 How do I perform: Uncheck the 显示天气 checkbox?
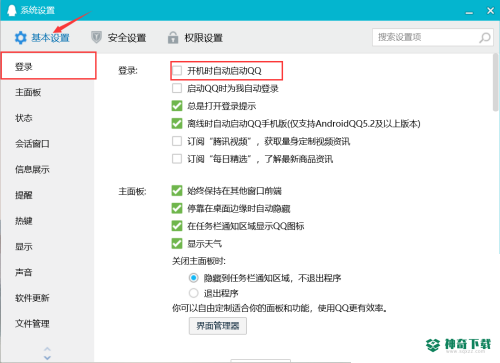click(177, 244)
